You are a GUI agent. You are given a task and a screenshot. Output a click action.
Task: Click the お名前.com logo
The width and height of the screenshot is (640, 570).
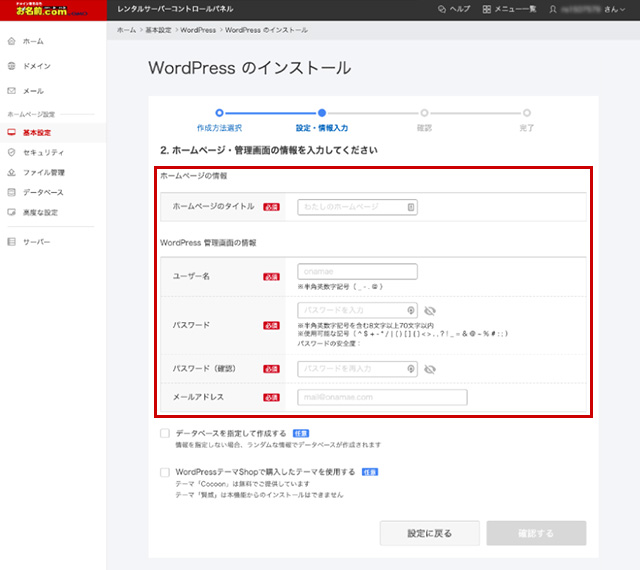pos(51,9)
